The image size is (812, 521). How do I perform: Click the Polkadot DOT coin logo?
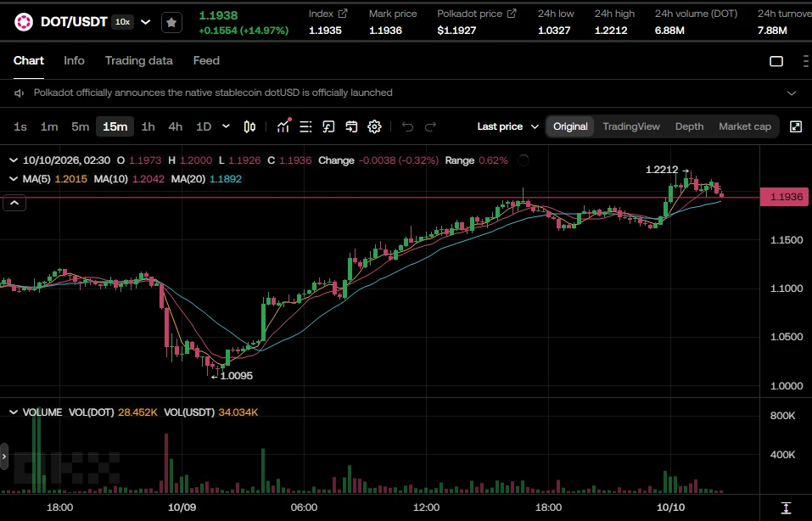point(23,22)
